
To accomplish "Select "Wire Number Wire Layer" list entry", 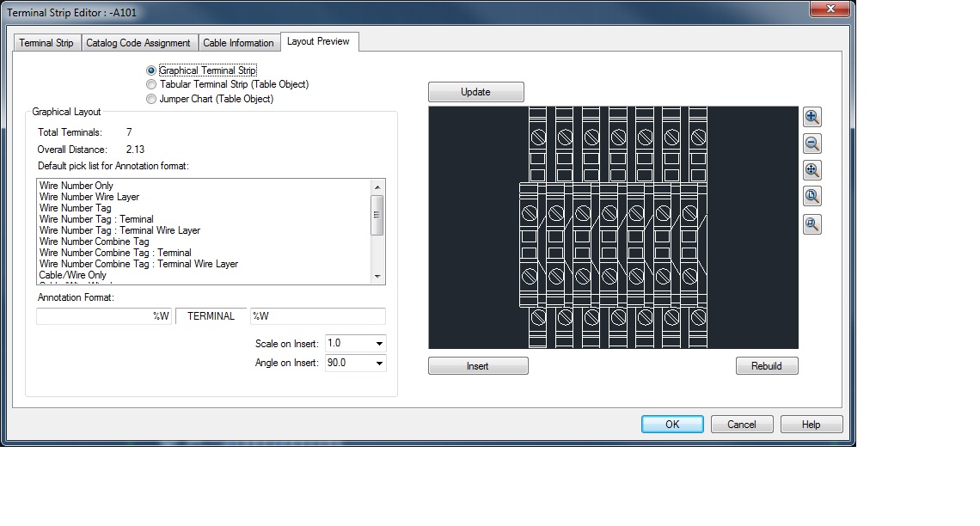I will pos(89,197).
